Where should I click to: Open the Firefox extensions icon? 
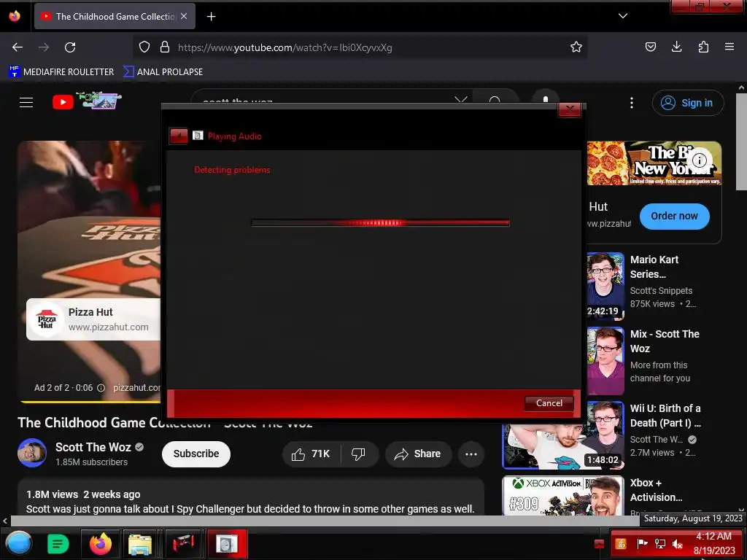[x=703, y=47]
